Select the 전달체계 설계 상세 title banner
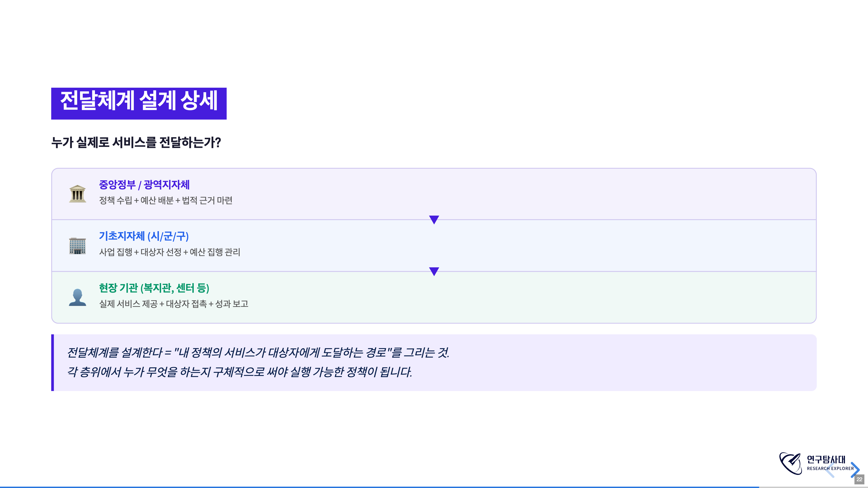 tap(139, 103)
